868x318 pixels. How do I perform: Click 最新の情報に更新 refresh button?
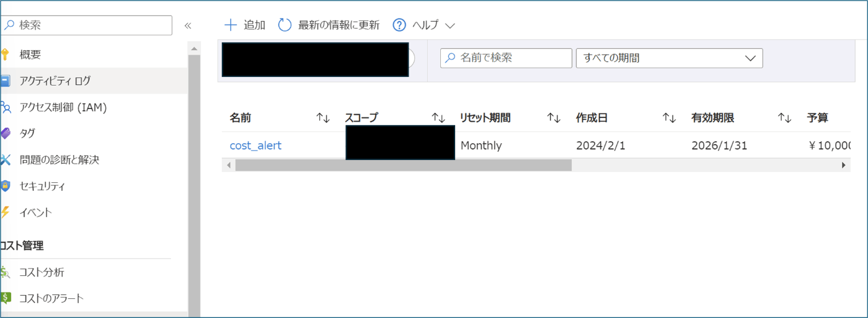[x=329, y=25]
